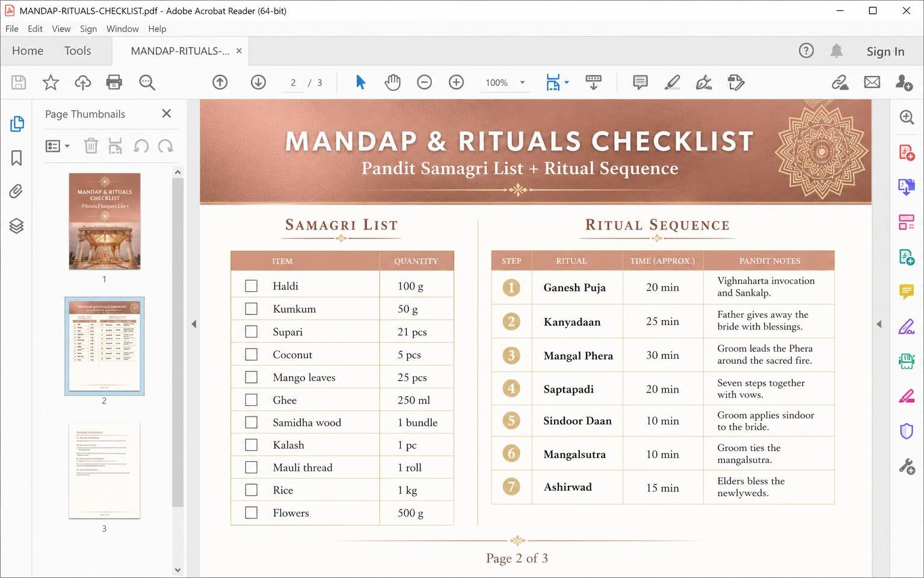Send file by email envelope icon
The image size is (924, 578).
[x=872, y=82]
